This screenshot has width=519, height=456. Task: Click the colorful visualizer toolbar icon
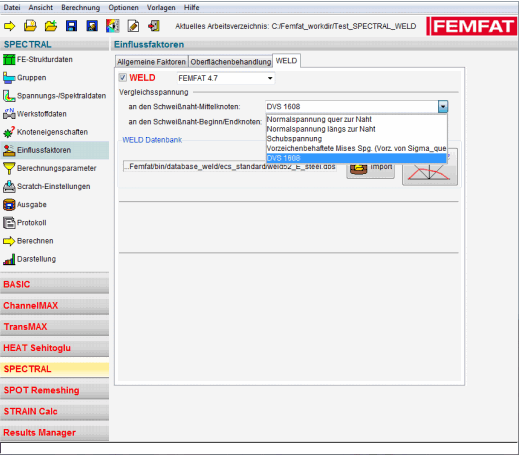113,26
